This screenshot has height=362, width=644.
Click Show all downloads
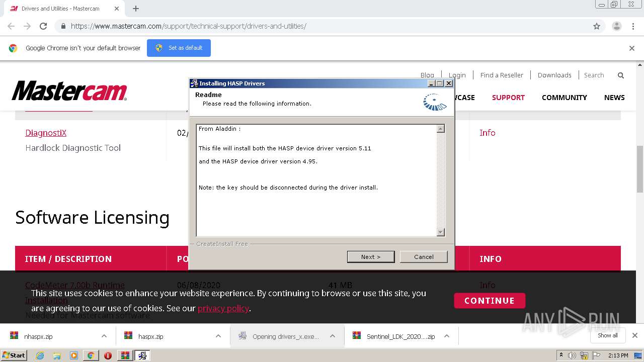(608, 335)
